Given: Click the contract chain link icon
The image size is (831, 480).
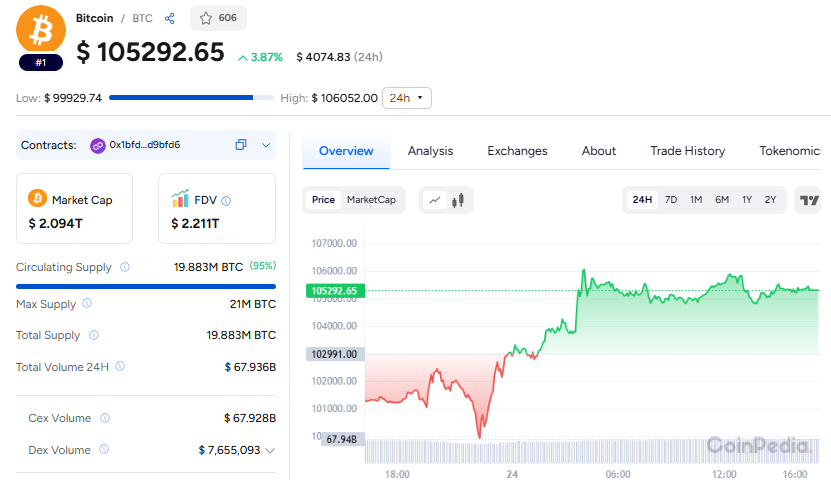Looking at the screenshot, I should tap(98, 145).
